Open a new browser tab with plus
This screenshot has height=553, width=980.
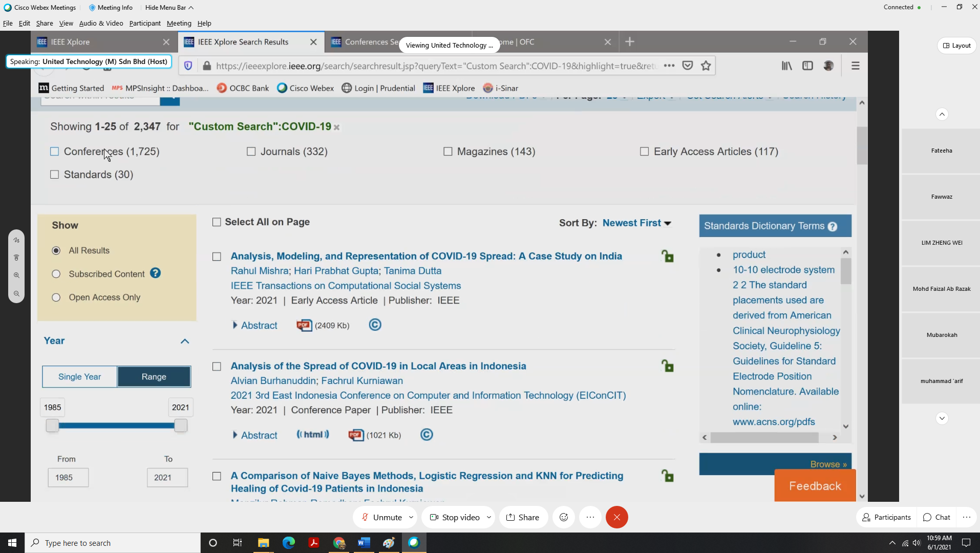(x=630, y=41)
